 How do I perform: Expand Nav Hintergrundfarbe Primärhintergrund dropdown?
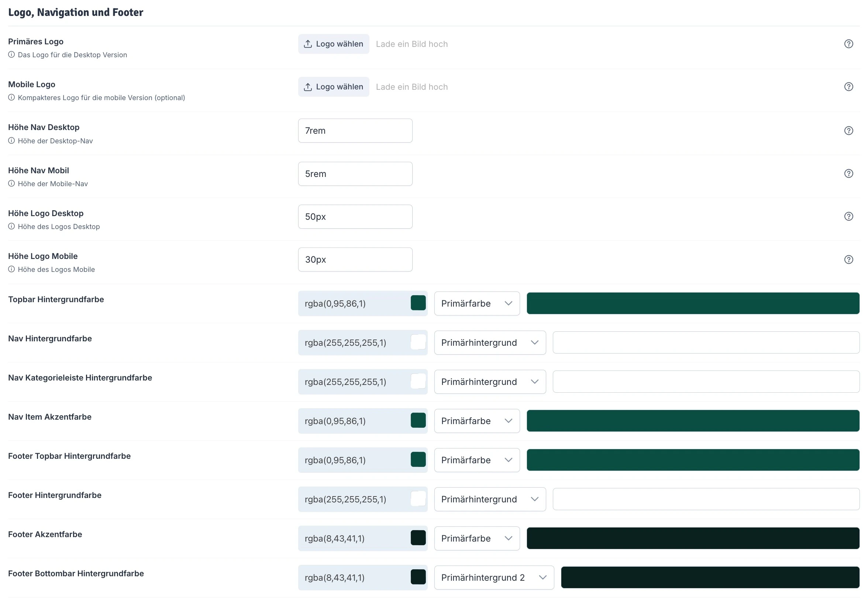coord(490,342)
